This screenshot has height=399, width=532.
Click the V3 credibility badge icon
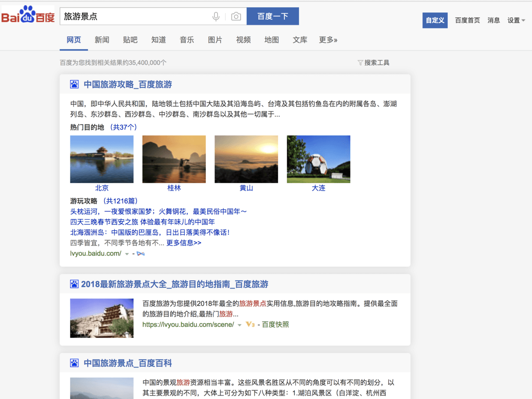pyautogui.click(x=250, y=325)
